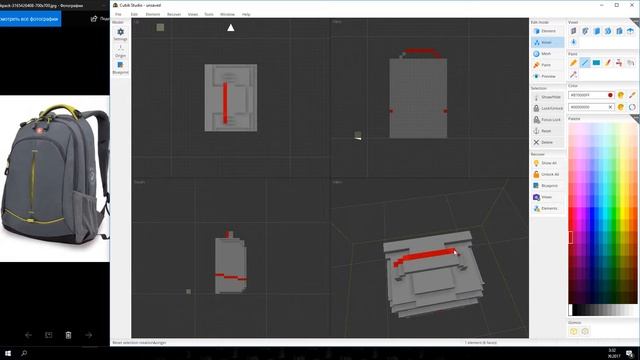
Task: Open secondary color palette picker icon
Action: click(620, 107)
